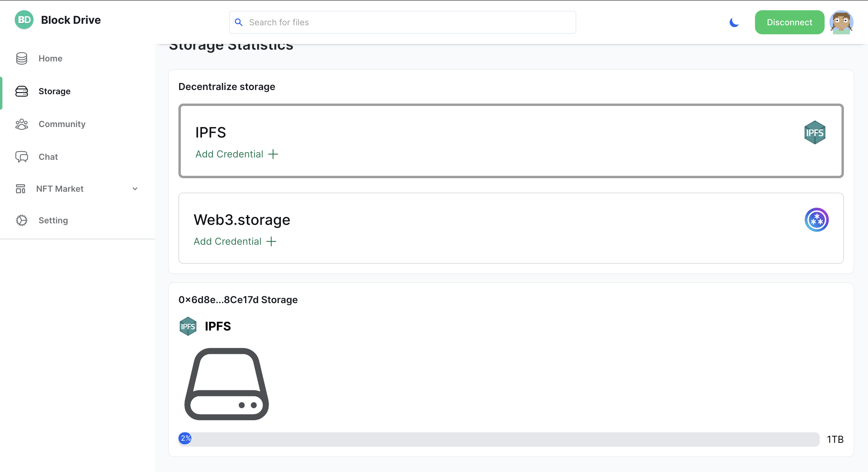Screen dimensions: 868x472
Task: Click the Setting gear icon
Action: [22, 220]
